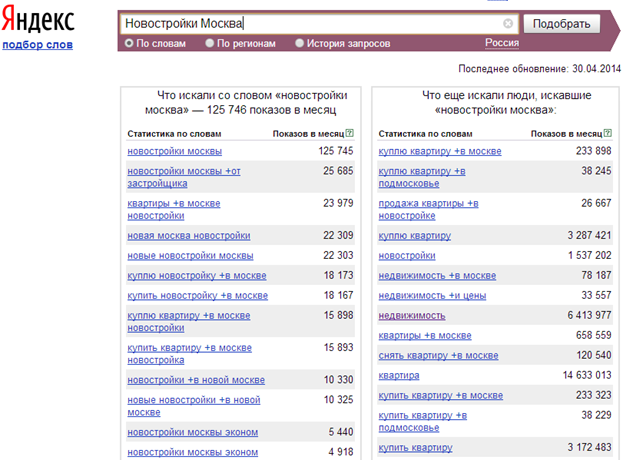Image resolution: width=623 pixels, height=460 pixels.
Task: Open 'снять квартиру +в москве' link
Action: [x=438, y=356]
